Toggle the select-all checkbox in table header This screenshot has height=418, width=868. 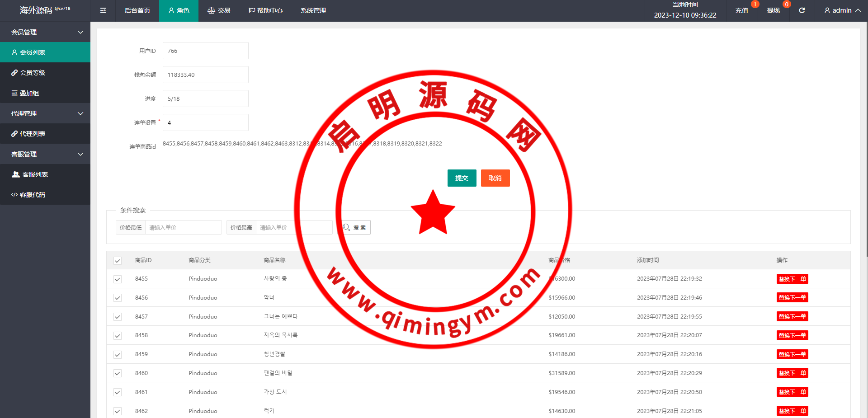(118, 261)
